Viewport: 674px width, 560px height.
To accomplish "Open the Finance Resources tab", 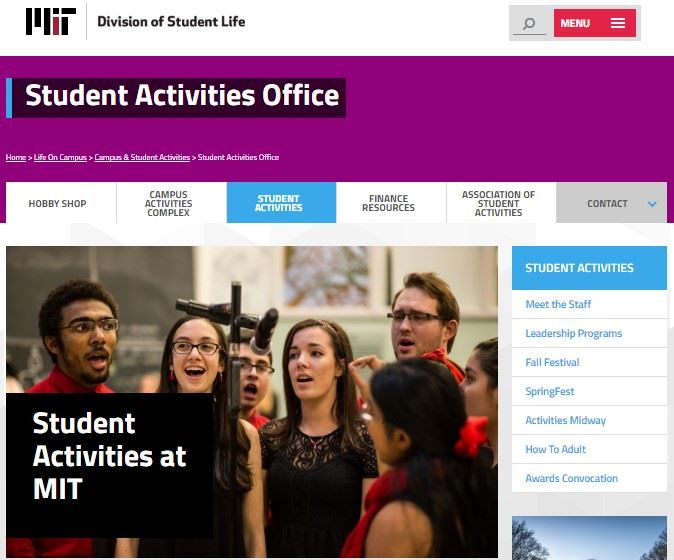I will 391,203.
